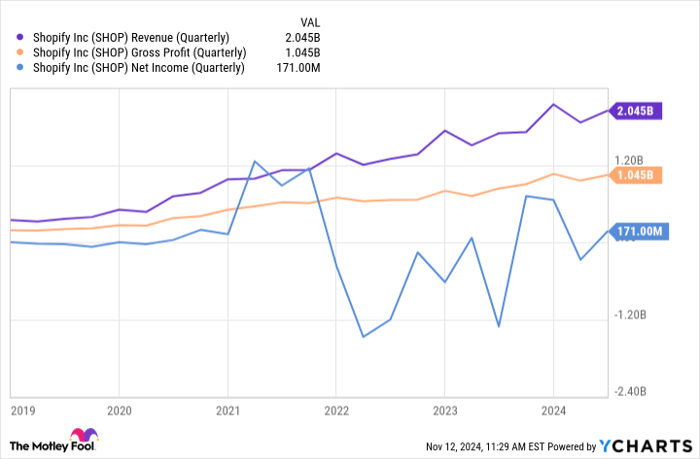
Task: Click the blue 171.00M end-of-line flag
Action: click(638, 231)
